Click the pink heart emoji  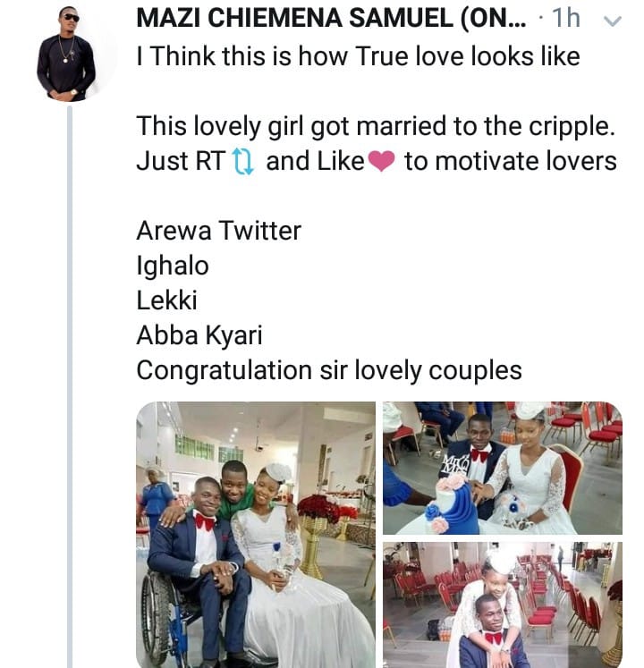[x=381, y=163]
